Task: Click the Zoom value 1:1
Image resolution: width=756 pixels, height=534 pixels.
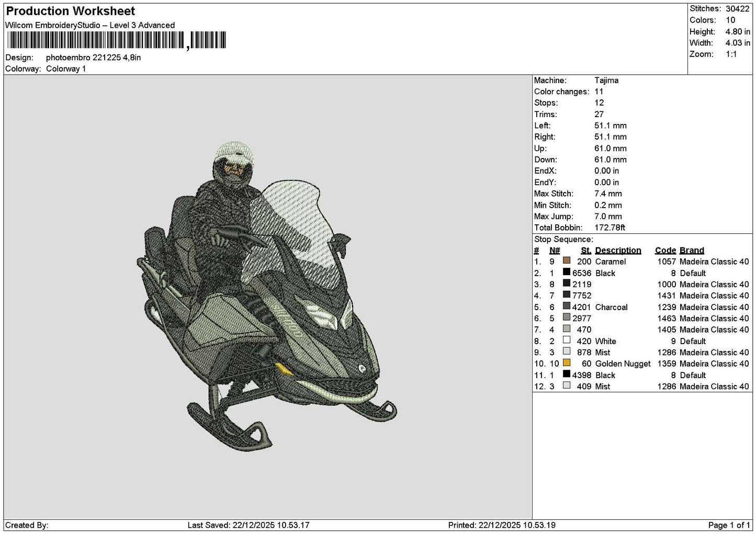Action: [x=731, y=54]
